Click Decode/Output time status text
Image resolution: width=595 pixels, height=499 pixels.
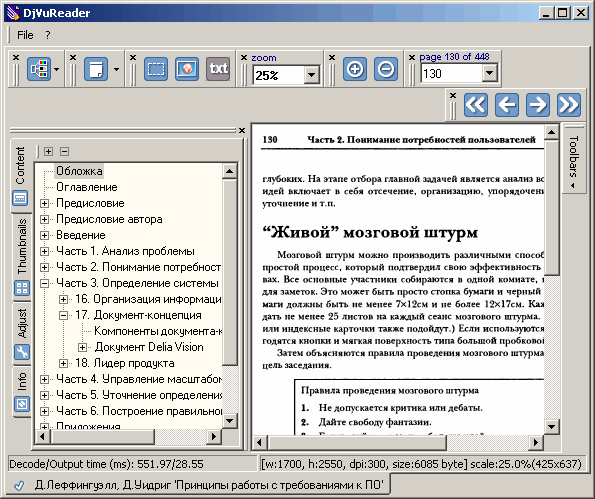[x=106, y=464]
